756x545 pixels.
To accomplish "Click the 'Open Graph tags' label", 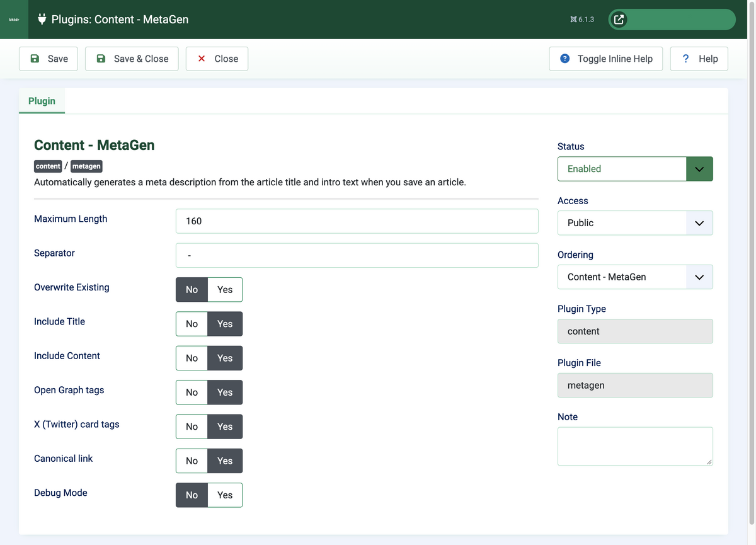I will 69,390.
